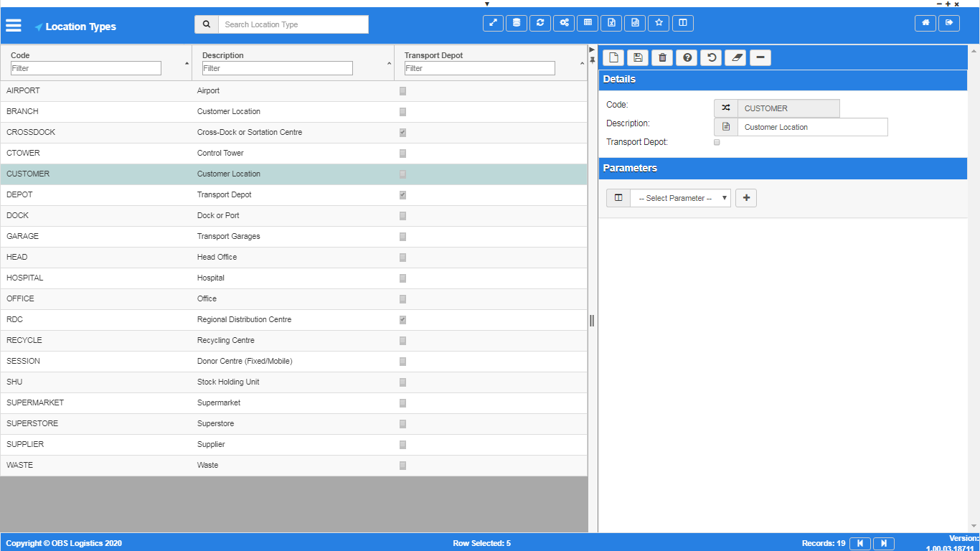
Task: Go to first record page button
Action: point(859,543)
